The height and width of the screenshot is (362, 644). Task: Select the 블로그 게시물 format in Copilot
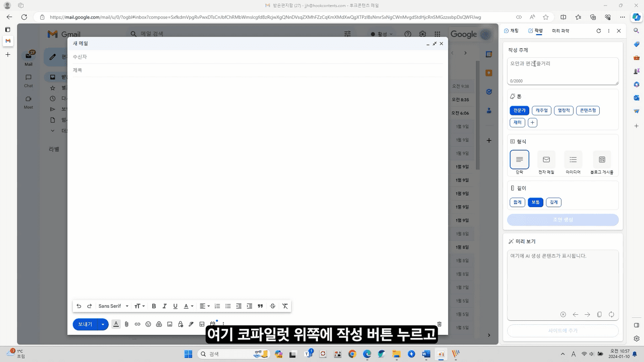point(602,160)
